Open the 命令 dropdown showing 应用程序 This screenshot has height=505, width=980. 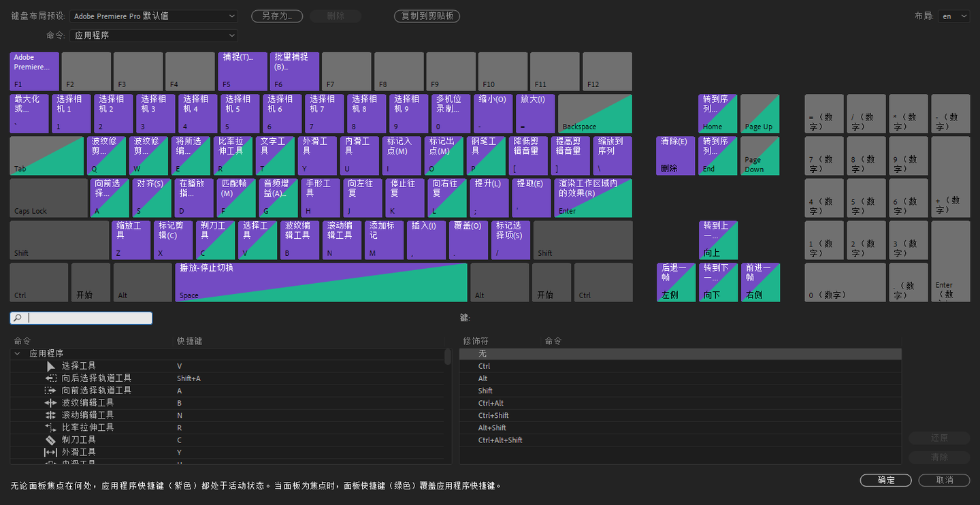point(154,35)
